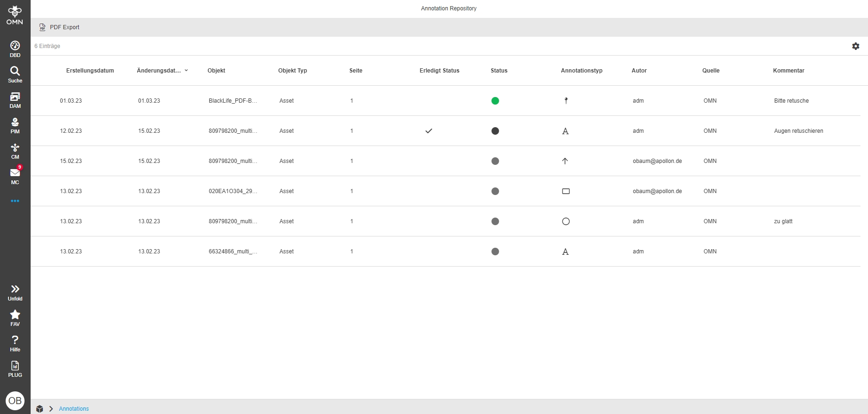The image size is (868, 414).
Task: Open the DAM module
Action: (15, 100)
